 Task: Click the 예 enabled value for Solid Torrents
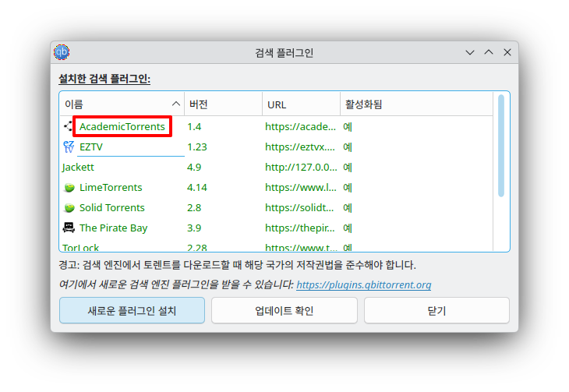[x=348, y=208]
